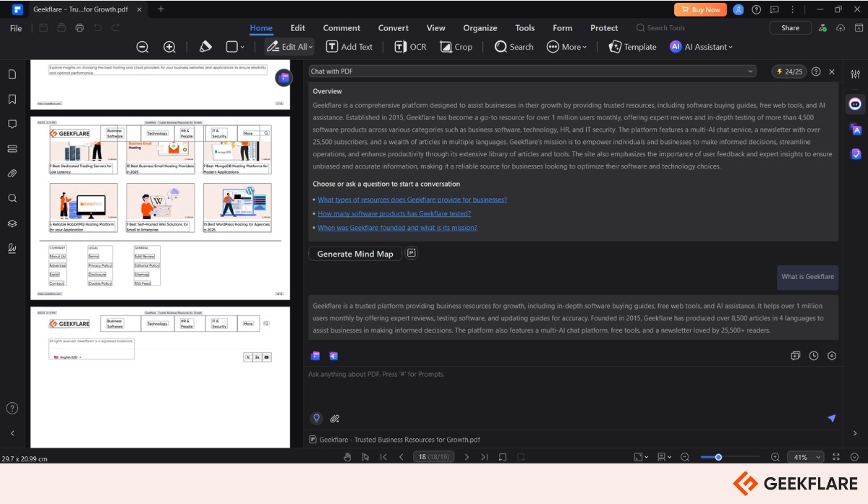Open the 41% zoom level dropdown
The height and width of the screenshot is (504, 868).
click(807, 457)
